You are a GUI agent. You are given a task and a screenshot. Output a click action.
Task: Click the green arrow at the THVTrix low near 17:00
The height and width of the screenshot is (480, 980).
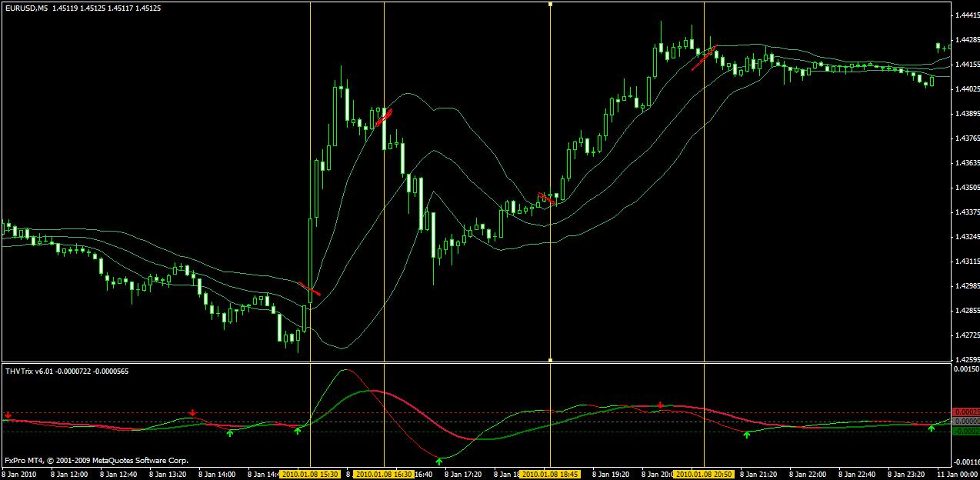point(439,462)
